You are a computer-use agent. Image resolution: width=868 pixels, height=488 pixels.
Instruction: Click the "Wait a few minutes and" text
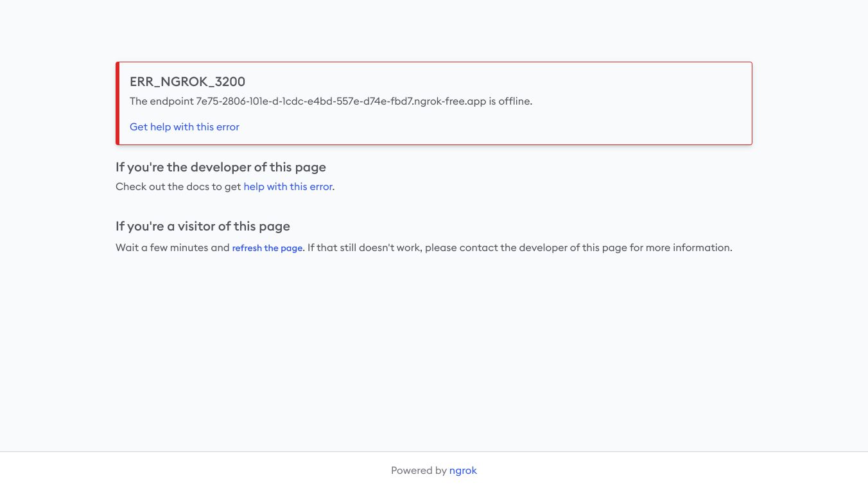[x=172, y=248]
